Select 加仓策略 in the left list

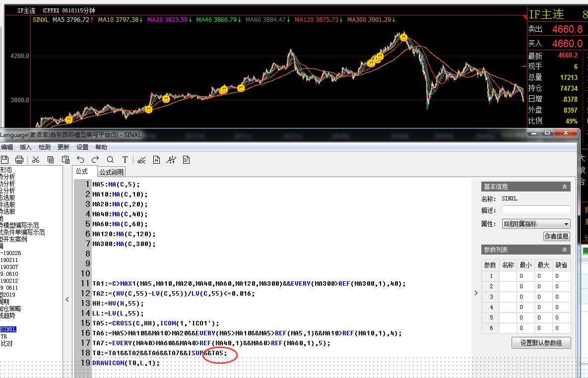click(10, 309)
